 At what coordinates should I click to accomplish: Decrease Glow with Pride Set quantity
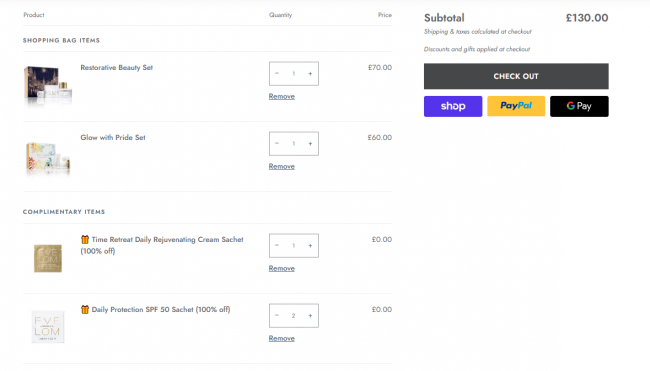tap(277, 144)
